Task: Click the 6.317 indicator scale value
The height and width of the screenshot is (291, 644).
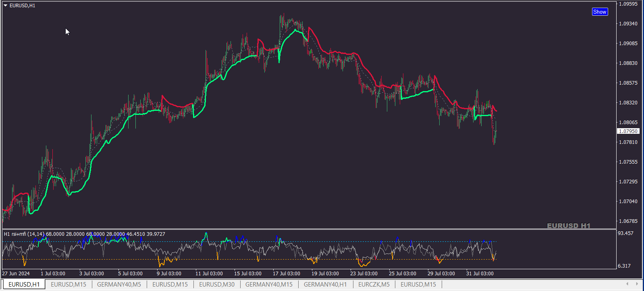Action: (x=624, y=266)
